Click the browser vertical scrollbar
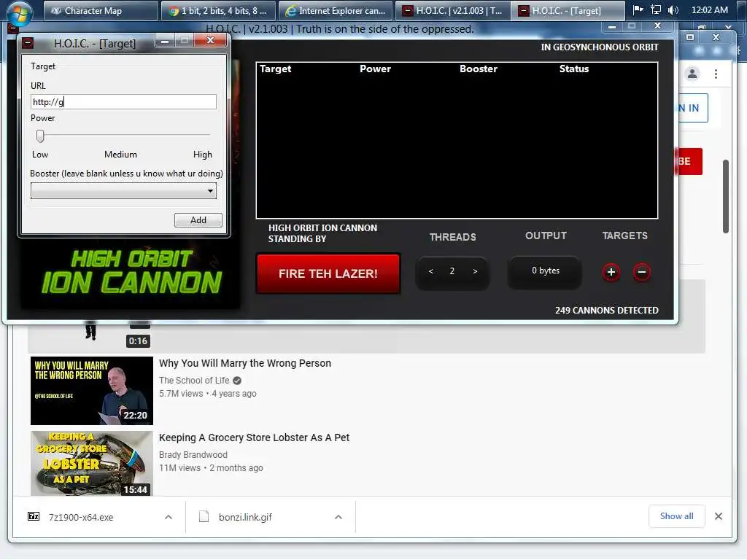 click(x=726, y=197)
